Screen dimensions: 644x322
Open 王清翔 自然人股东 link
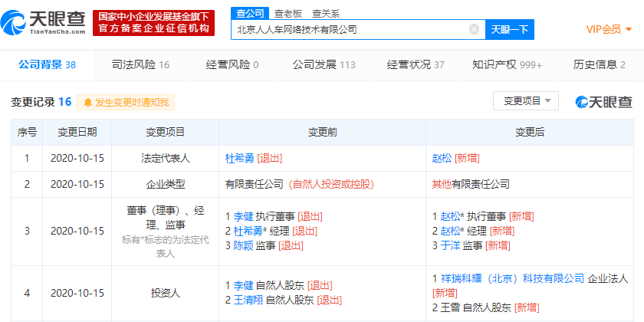tap(248, 300)
